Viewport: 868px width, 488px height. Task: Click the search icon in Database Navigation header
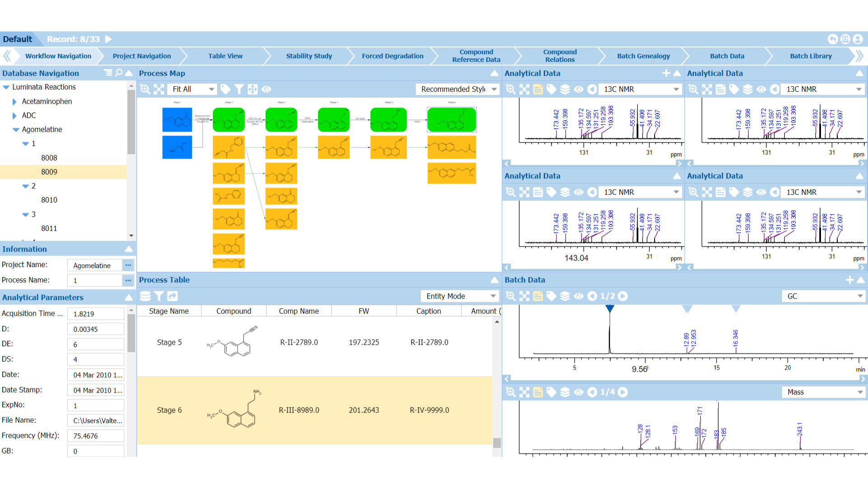tap(118, 73)
